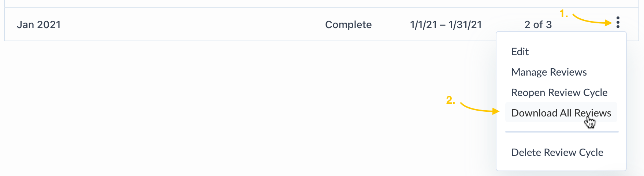Click blank area below Delete Review Cycle
Viewport: 644px width, 176px height.
coord(561,165)
